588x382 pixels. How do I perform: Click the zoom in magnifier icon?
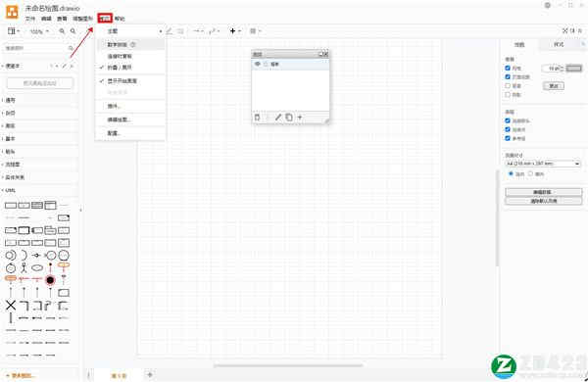click(62, 31)
